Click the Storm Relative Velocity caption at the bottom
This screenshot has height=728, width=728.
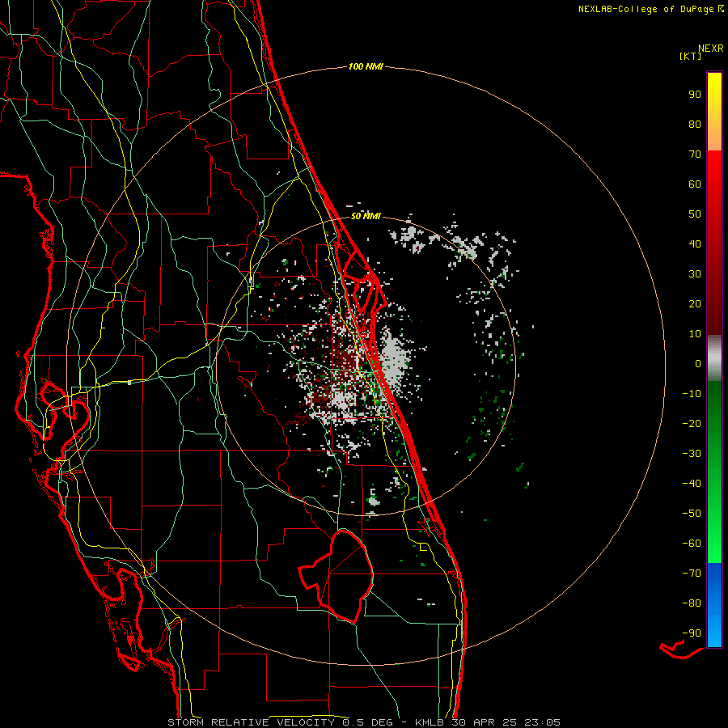[364, 722]
